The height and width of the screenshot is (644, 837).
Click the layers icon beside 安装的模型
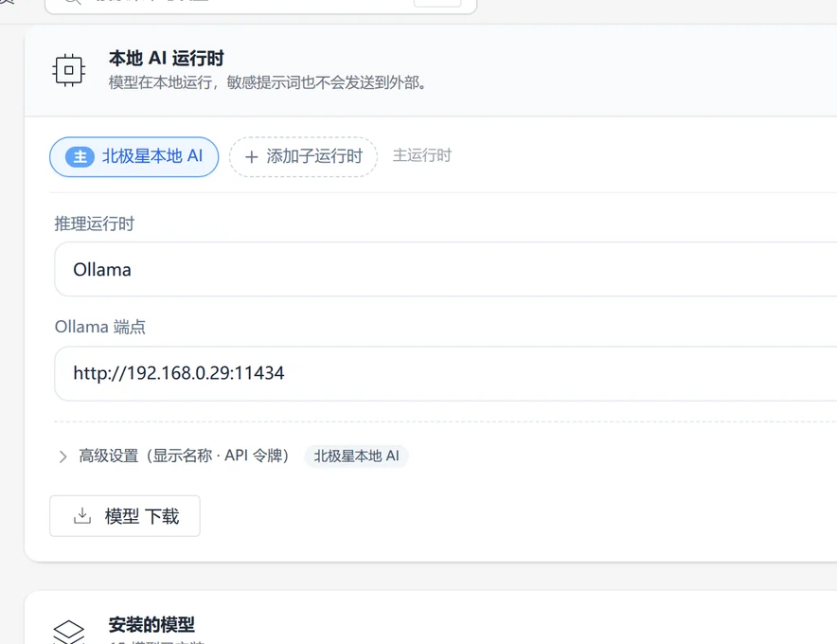69,632
